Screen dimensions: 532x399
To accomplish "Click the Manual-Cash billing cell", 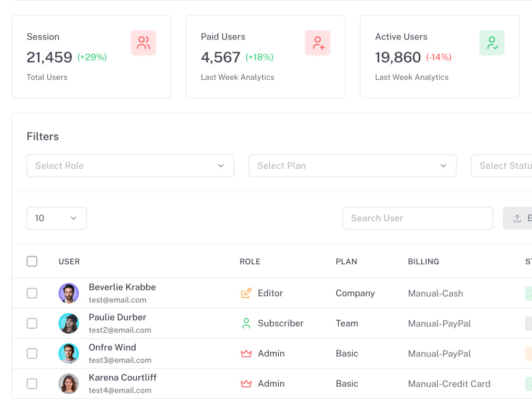I will point(435,294).
